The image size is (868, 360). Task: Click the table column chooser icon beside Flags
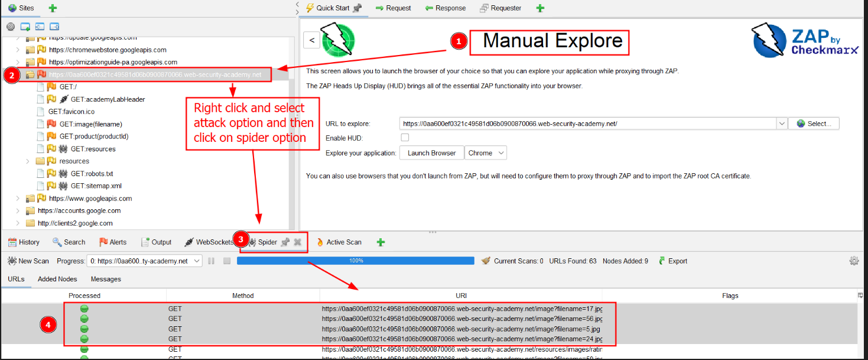[x=860, y=295]
